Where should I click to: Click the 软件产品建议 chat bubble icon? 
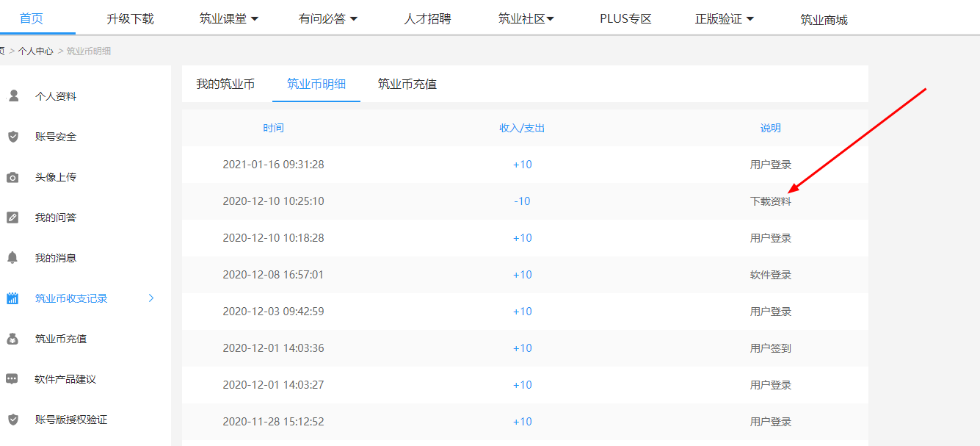(12, 379)
